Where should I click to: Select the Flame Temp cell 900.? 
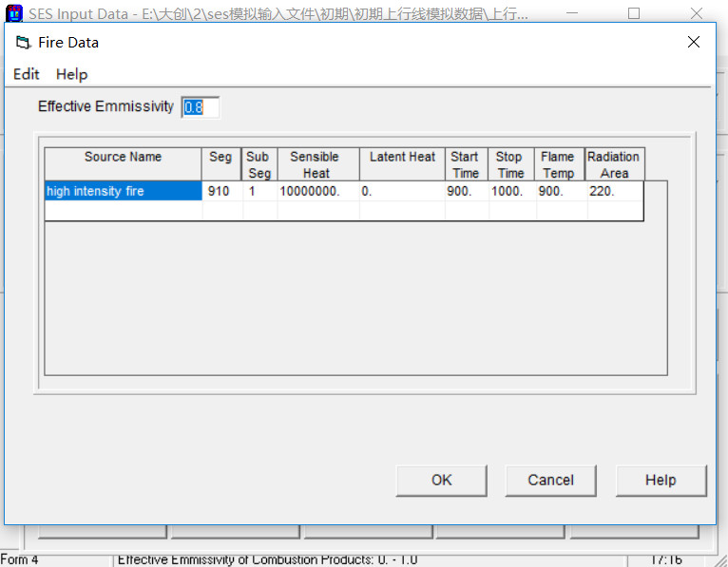pos(562,191)
